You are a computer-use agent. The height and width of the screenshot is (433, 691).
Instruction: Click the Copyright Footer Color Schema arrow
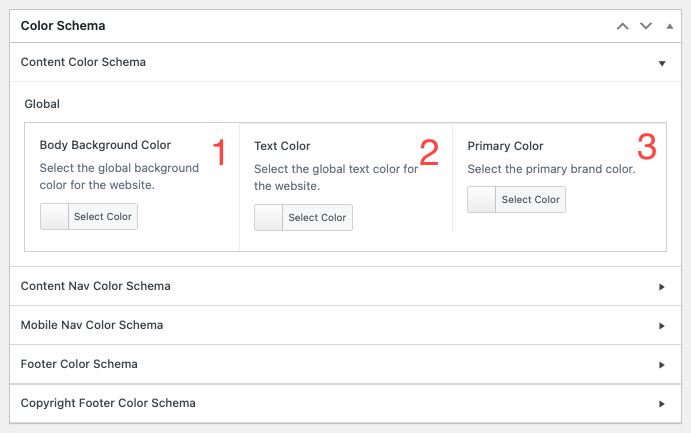tap(662, 404)
